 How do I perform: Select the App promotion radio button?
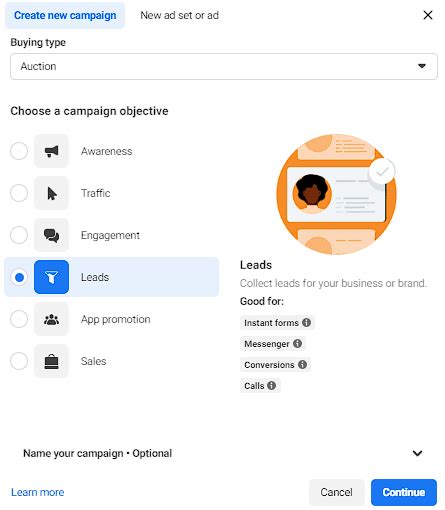pyautogui.click(x=19, y=319)
